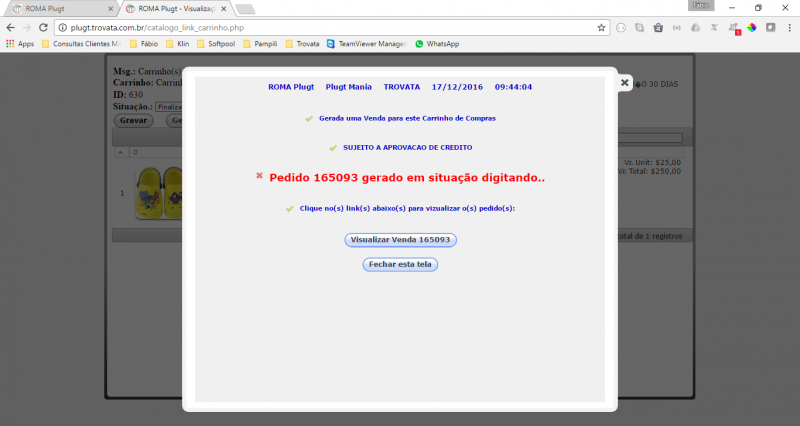Screen dimensions: 800x426
Task: Open the color wheel extension
Action: 752,28
